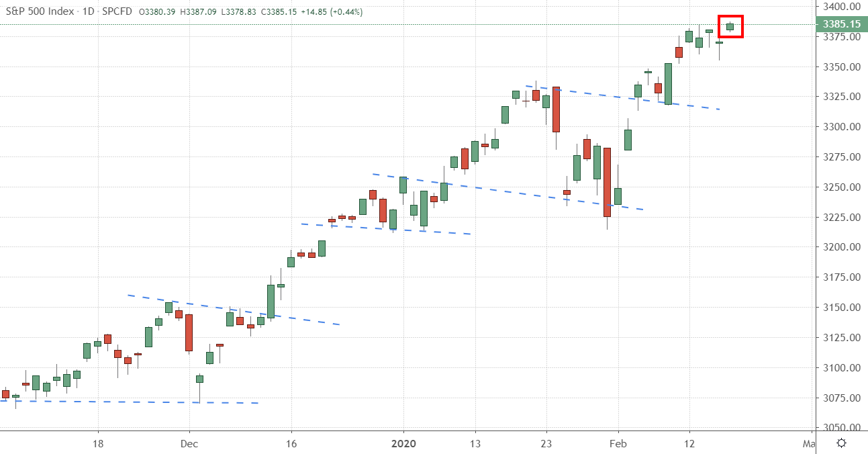This screenshot has width=868, height=454.
Task: Click the 3200.00 price axis label
Action: [x=841, y=247]
